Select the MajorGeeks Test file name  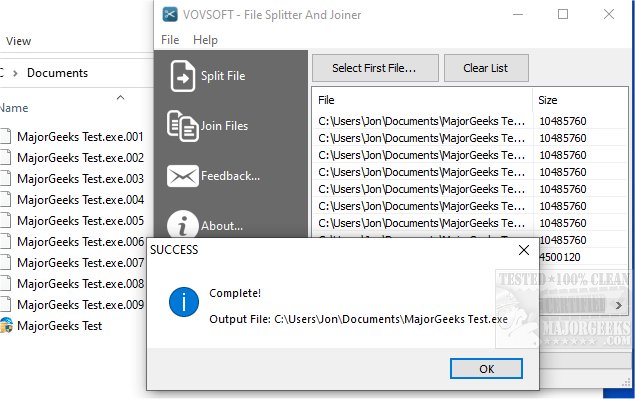[60, 326]
